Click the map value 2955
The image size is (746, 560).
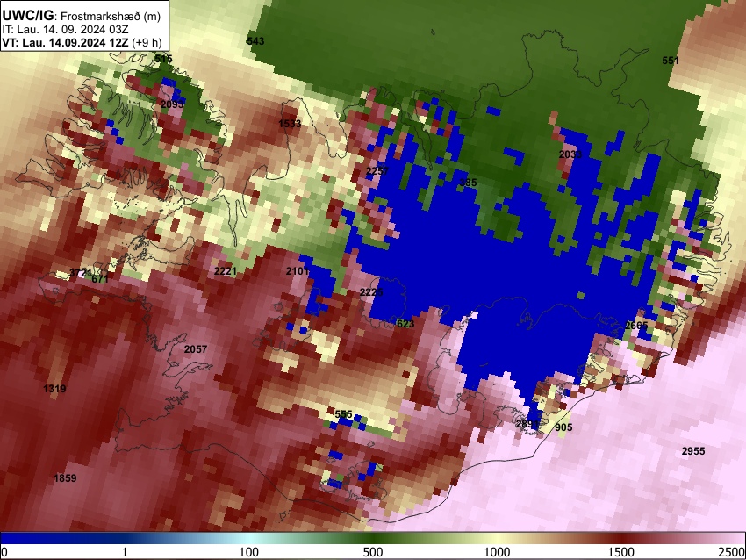click(x=693, y=451)
